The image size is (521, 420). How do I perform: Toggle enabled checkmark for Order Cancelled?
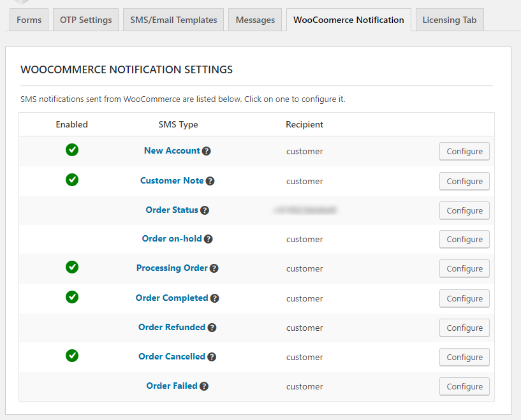pos(72,356)
